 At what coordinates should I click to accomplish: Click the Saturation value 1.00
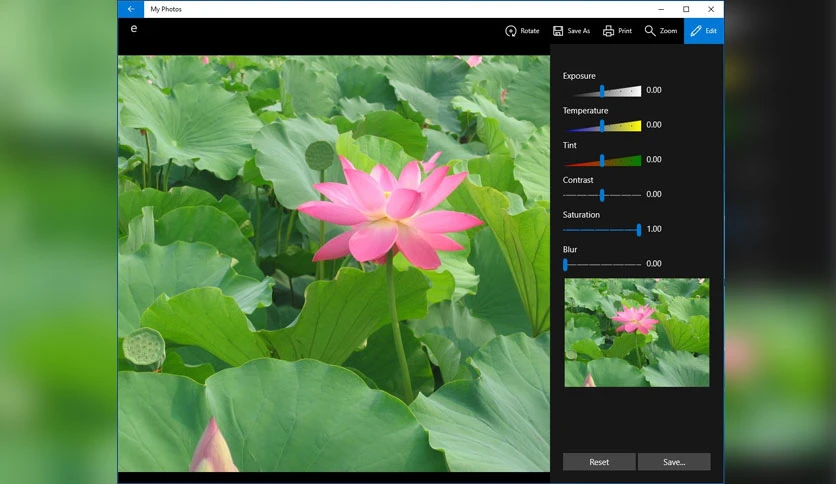[x=654, y=229]
